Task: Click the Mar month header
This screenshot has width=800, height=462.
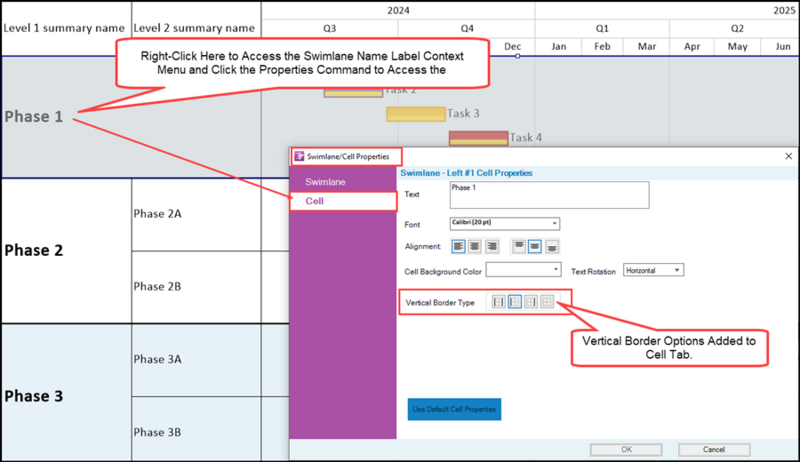Action: (646, 46)
